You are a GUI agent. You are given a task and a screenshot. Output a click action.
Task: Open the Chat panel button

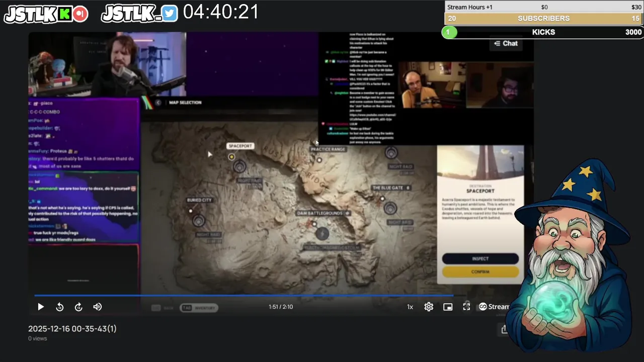tap(506, 43)
